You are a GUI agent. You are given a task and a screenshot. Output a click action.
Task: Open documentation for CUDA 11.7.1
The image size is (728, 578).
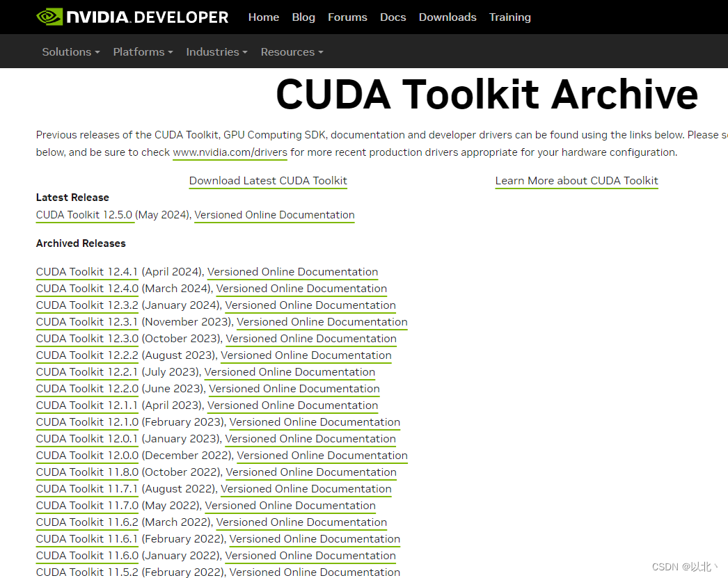tap(306, 489)
